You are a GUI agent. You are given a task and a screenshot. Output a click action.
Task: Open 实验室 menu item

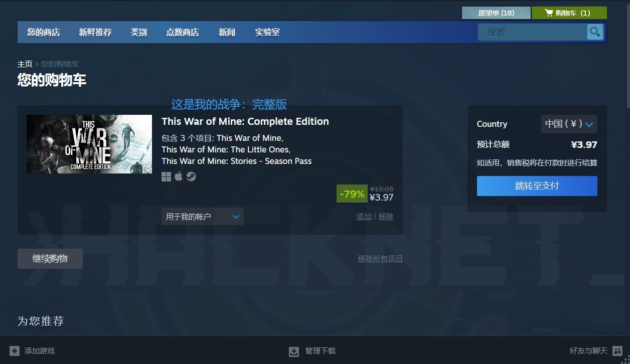point(267,32)
